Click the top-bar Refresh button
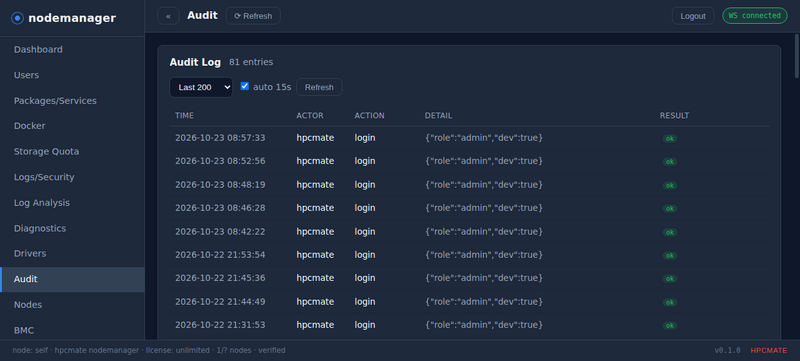800x361 pixels. pyautogui.click(x=253, y=16)
